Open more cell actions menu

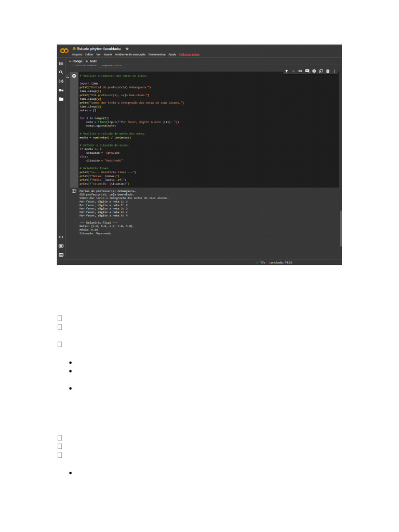tap(335, 71)
